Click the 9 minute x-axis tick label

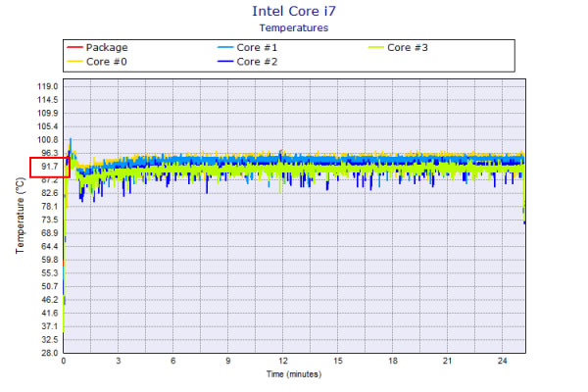tap(228, 361)
